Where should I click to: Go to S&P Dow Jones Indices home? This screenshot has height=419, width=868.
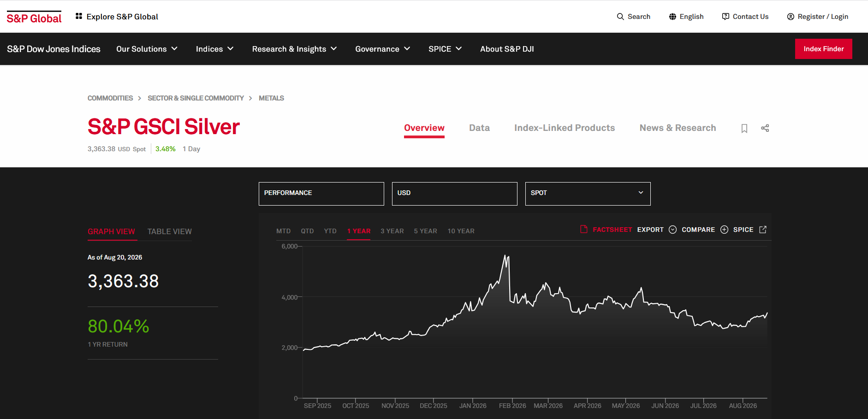54,49
